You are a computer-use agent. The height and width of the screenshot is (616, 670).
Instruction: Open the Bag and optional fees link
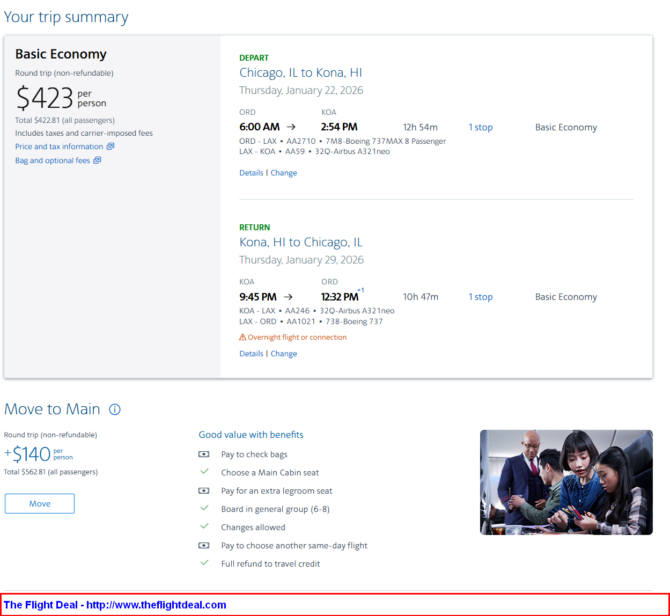click(x=52, y=160)
